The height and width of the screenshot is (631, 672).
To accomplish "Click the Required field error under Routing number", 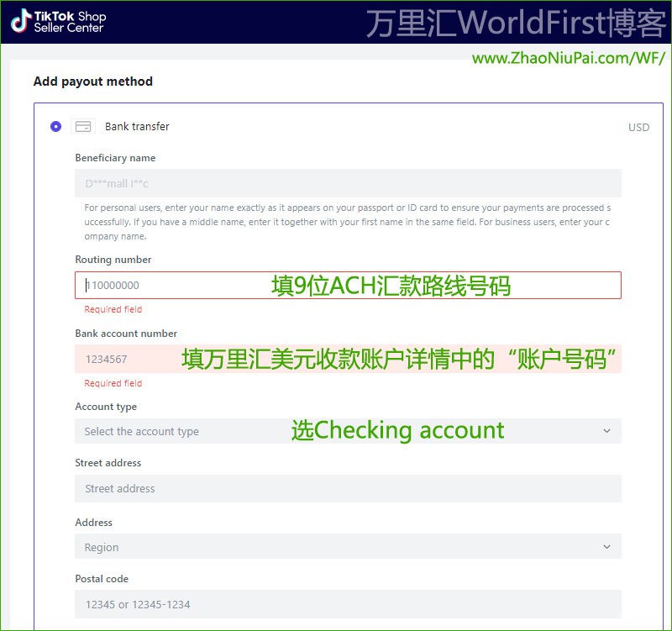I will pyautogui.click(x=113, y=309).
